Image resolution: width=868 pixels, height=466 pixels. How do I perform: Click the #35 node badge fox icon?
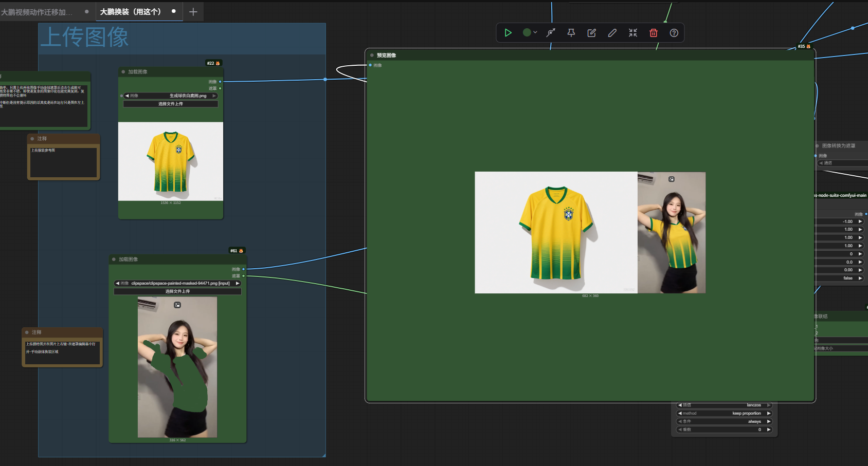click(x=808, y=46)
